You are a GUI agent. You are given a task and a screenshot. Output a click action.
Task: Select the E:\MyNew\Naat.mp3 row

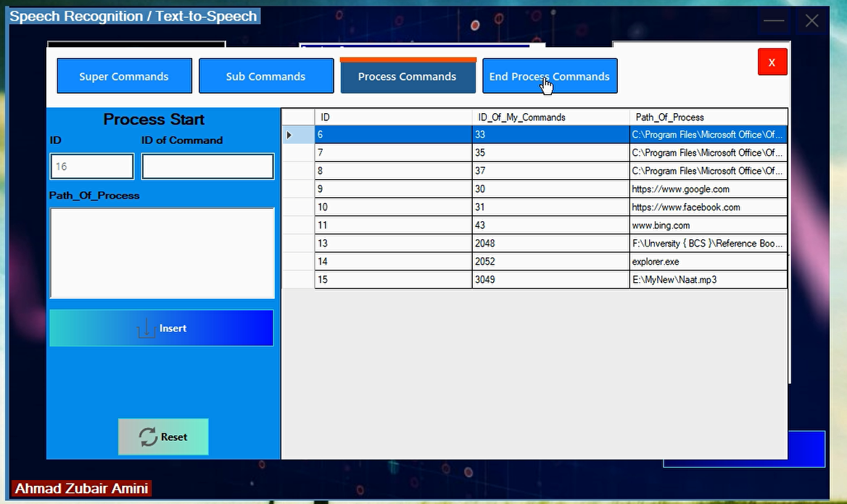pos(708,280)
